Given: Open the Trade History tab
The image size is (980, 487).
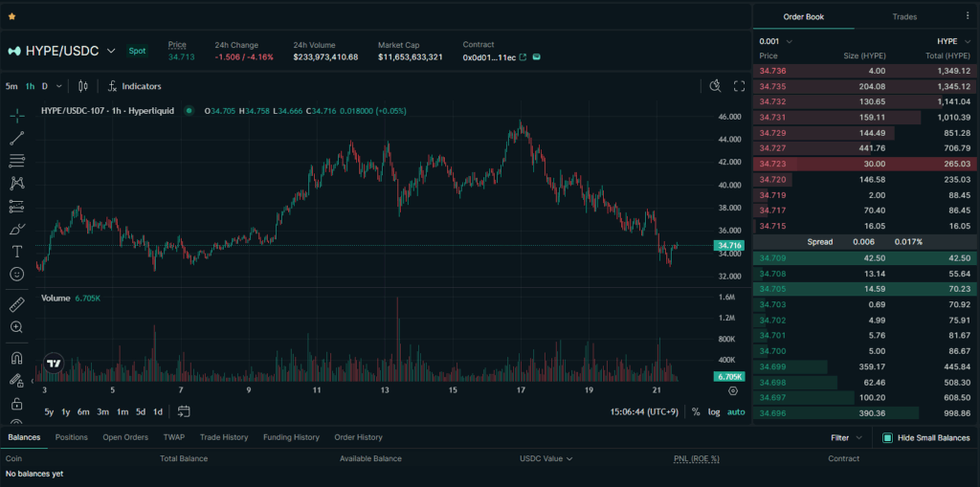Looking at the screenshot, I should point(224,437).
